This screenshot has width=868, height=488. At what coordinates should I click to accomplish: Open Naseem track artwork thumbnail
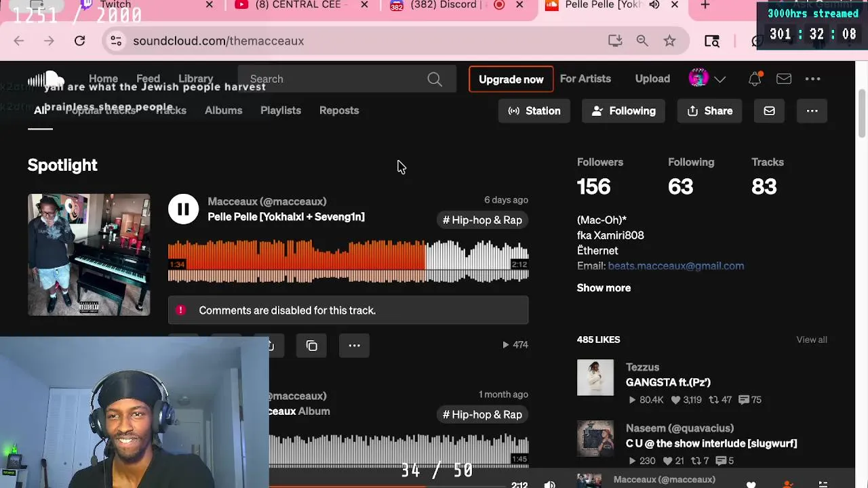point(595,439)
